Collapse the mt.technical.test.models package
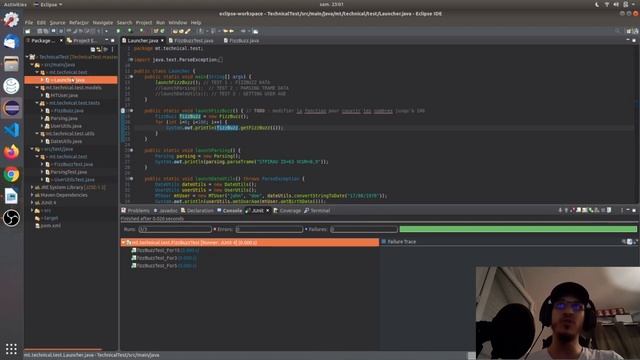 pos(37,87)
